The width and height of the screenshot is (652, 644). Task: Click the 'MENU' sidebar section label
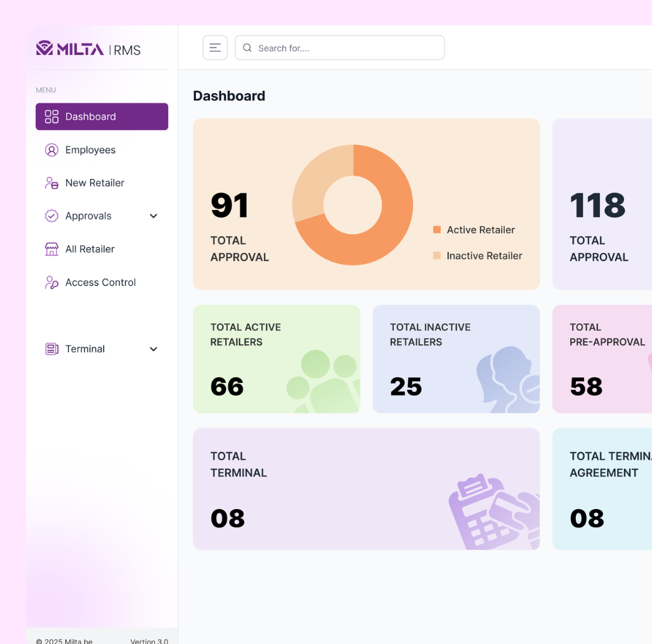pyautogui.click(x=46, y=90)
